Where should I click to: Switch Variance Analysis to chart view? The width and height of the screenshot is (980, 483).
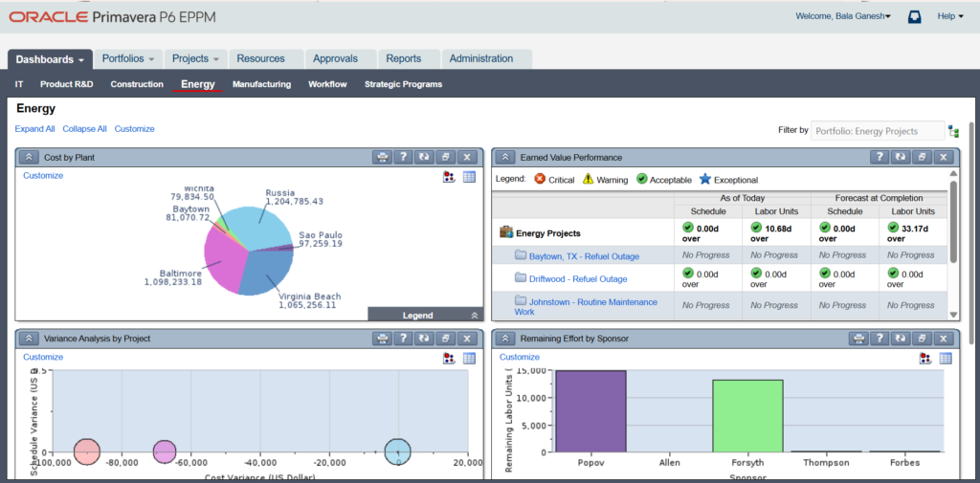(448, 358)
